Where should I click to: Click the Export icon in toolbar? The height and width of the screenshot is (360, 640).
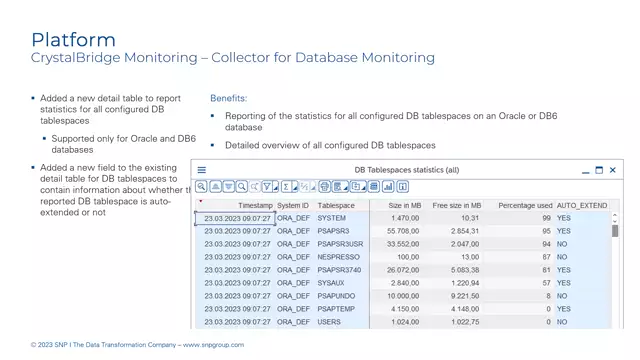(356, 187)
